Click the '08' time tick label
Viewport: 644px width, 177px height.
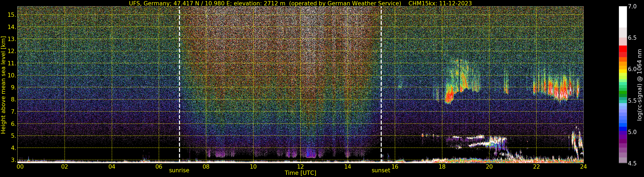206,166
